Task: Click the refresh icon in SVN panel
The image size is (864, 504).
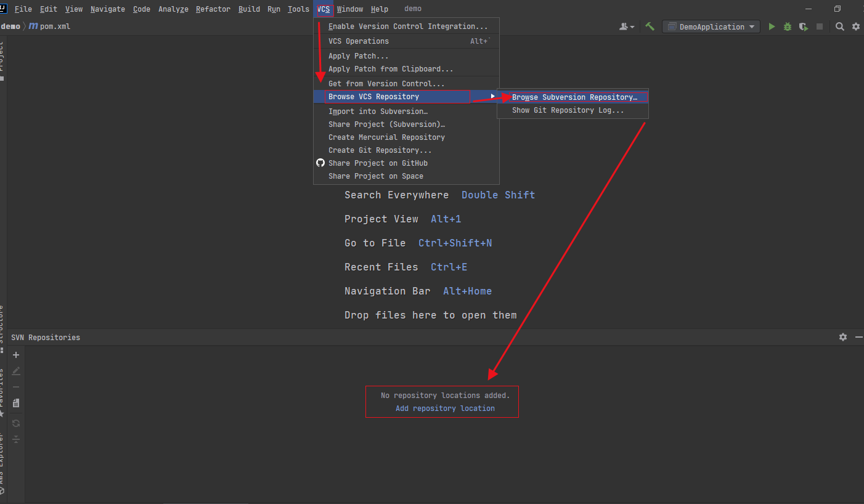Action: [16, 423]
